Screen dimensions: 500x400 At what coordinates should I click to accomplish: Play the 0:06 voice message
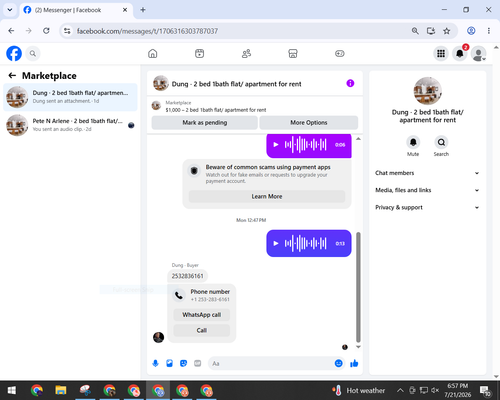(276, 145)
